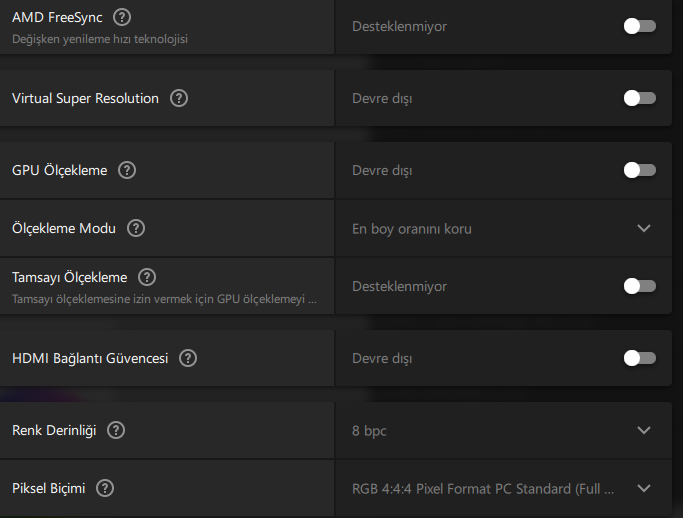This screenshot has height=518, width=683.
Task: Open the Renk Derinliği 8 bpc dropdown
Action: pos(643,430)
